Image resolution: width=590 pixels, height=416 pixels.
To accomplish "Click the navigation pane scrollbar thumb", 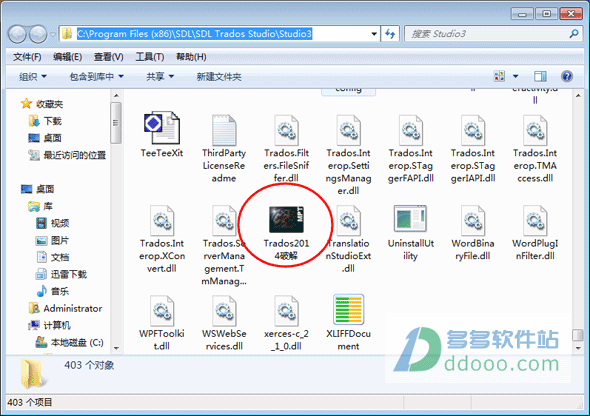I will point(116,123).
